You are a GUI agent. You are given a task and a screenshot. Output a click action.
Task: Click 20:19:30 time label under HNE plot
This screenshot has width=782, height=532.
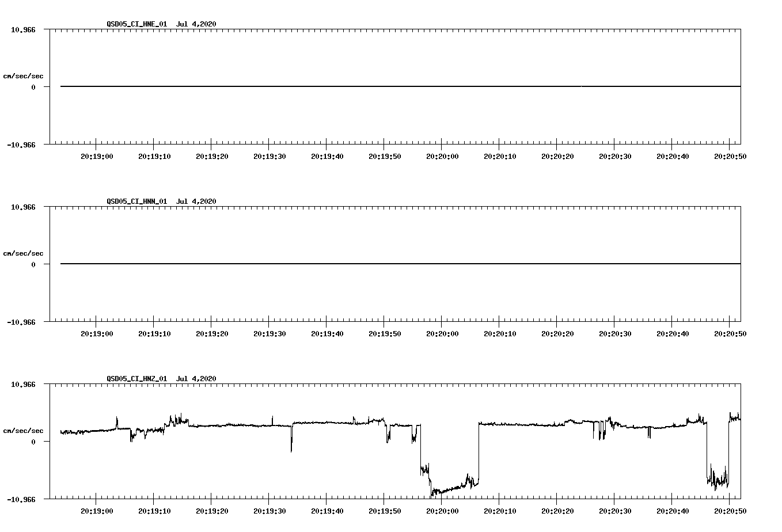tap(269, 156)
